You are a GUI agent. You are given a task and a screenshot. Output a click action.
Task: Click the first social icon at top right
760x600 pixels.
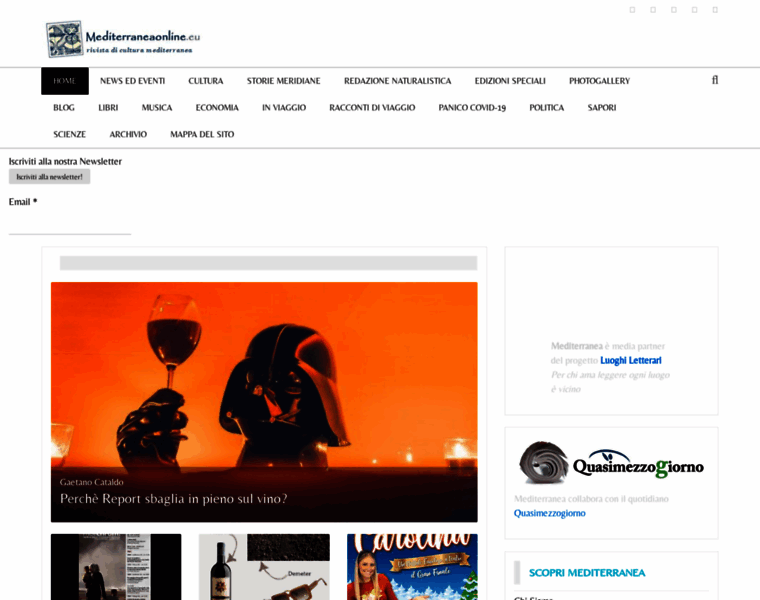(632, 10)
